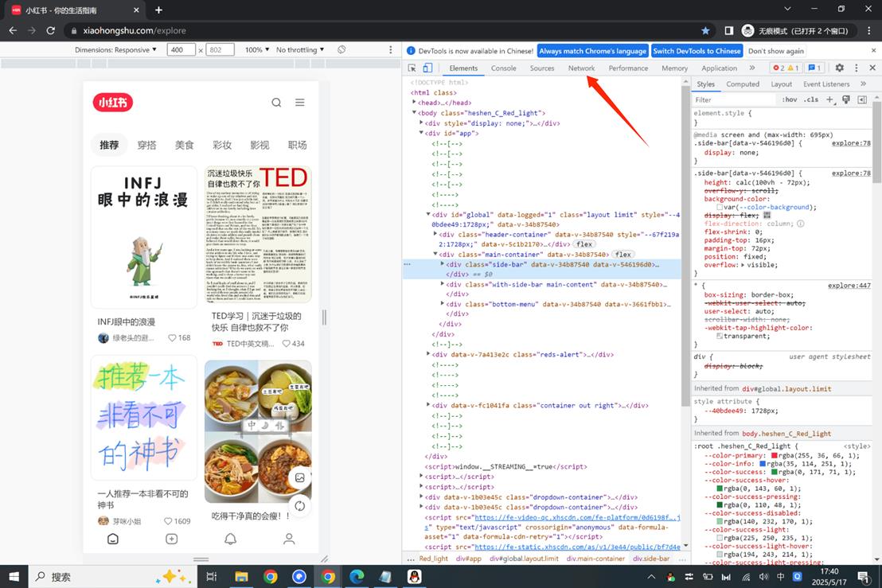Image resolution: width=882 pixels, height=588 pixels.
Task: Toggle the .cls element classes panel
Action: tap(811, 99)
